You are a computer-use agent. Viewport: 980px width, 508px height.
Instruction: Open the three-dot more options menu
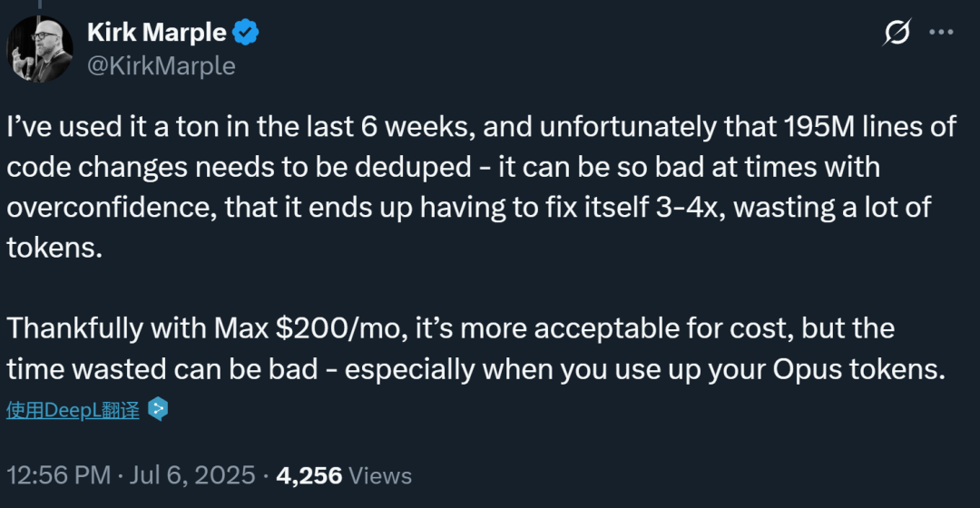(942, 34)
